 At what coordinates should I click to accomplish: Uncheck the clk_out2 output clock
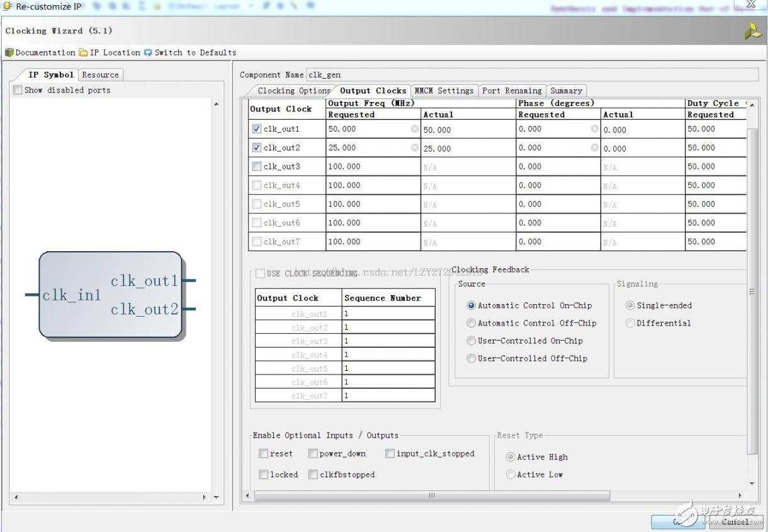(256, 148)
